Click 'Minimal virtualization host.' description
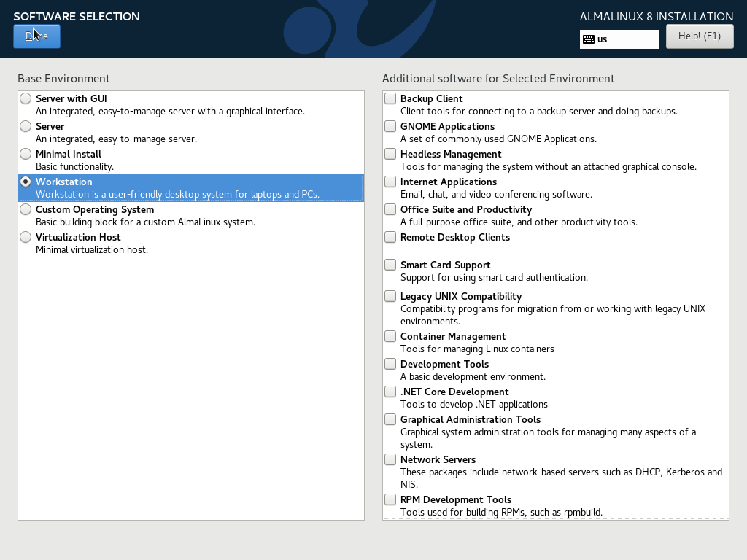This screenshot has width=747, height=560. pyautogui.click(x=92, y=249)
